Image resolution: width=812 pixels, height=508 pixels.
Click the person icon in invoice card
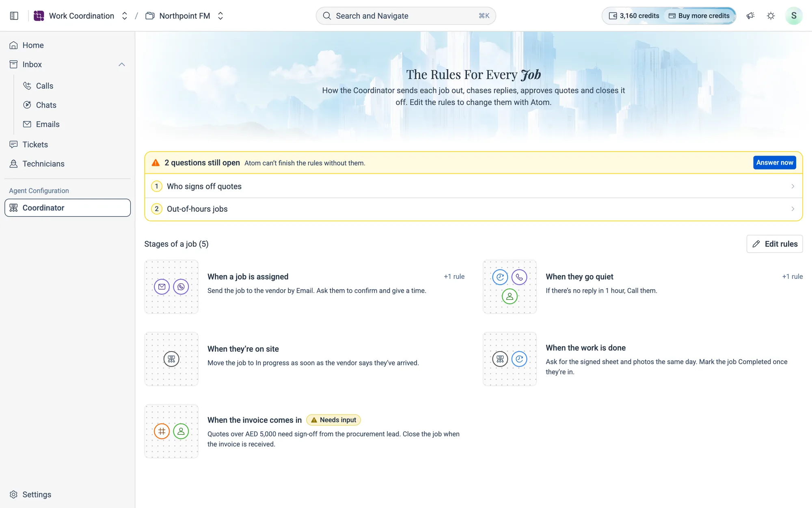(x=181, y=431)
